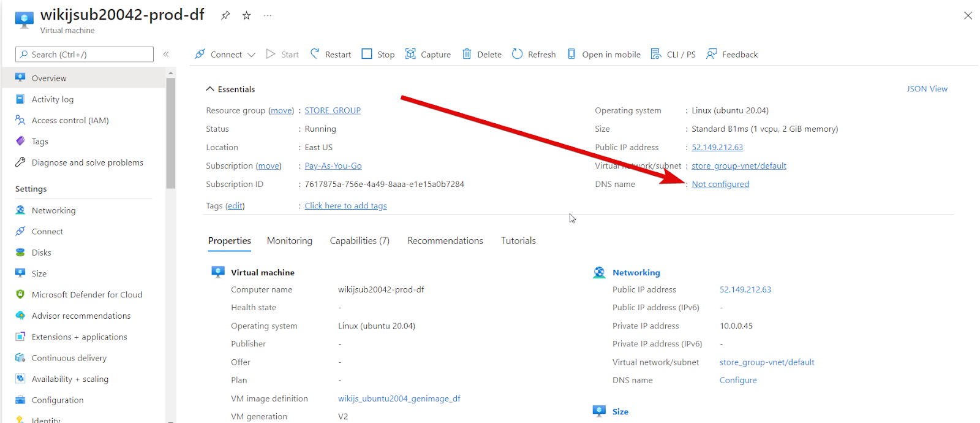Image resolution: width=980 pixels, height=423 pixels.
Task: Select the Properties tab
Action: click(x=230, y=241)
